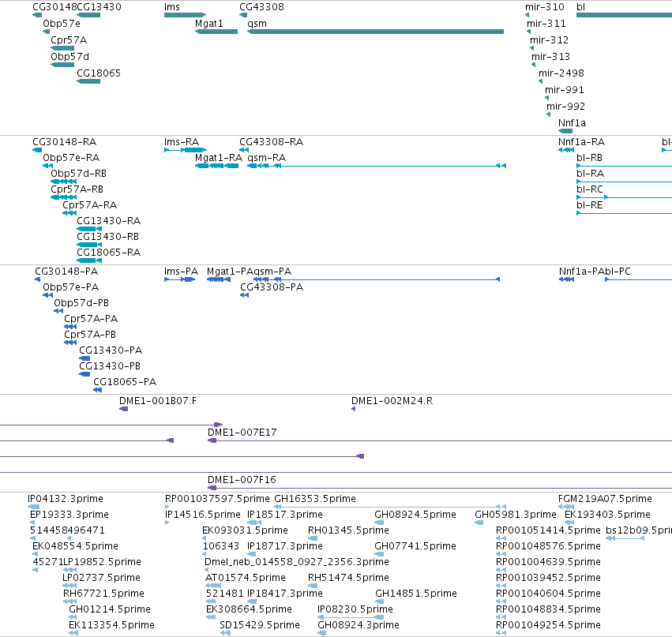Image resolution: width=672 pixels, height=637 pixels.
Task: Select the LP02737.5prime EST label
Action: click(101, 578)
